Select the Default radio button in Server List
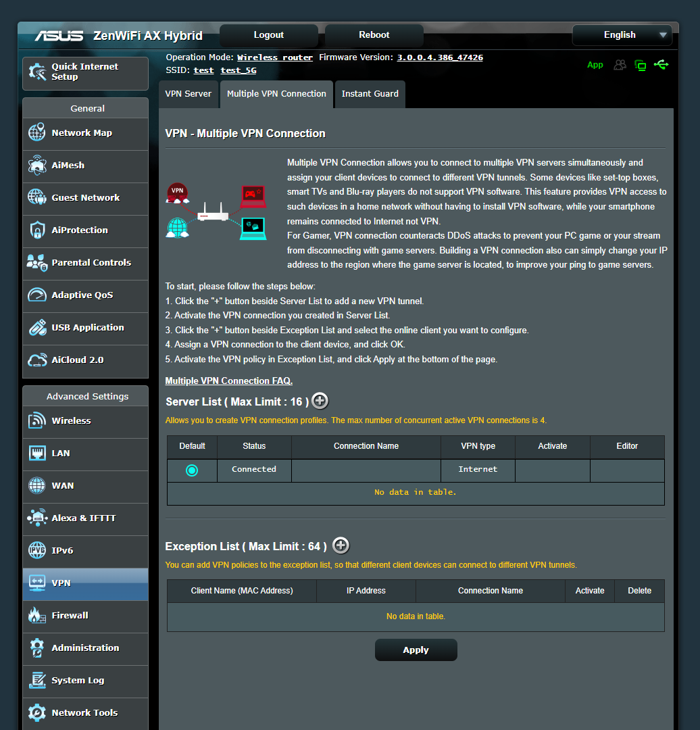This screenshot has height=730, width=700. pyautogui.click(x=192, y=469)
